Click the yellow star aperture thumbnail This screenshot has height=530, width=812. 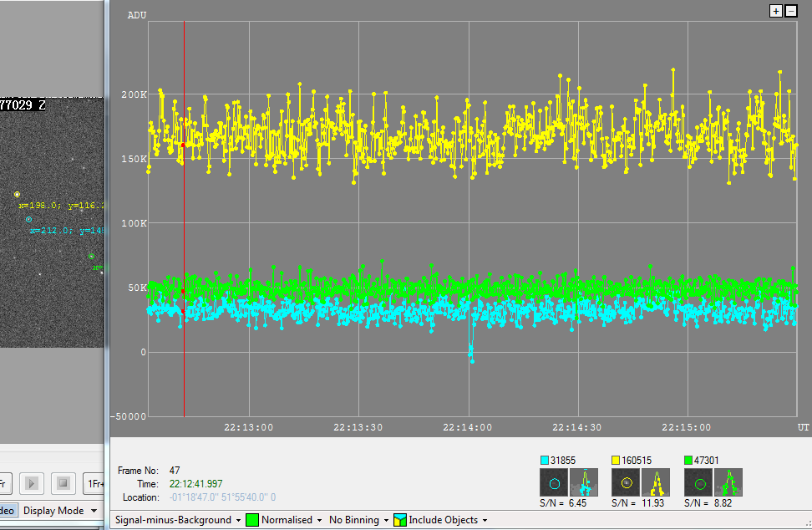626,482
